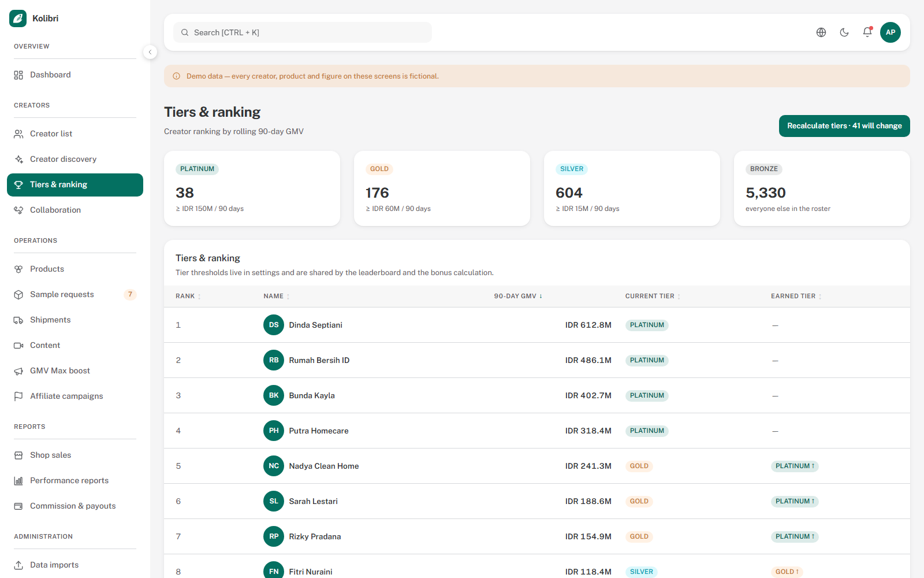Screen dimensions: 924x578
Task: Click the Silver tier badge on the 604 card
Action: [572, 169]
